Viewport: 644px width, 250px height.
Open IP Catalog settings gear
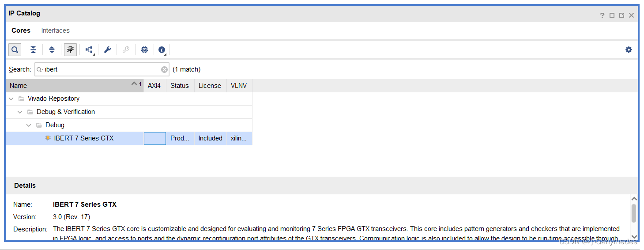pyautogui.click(x=629, y=49)
